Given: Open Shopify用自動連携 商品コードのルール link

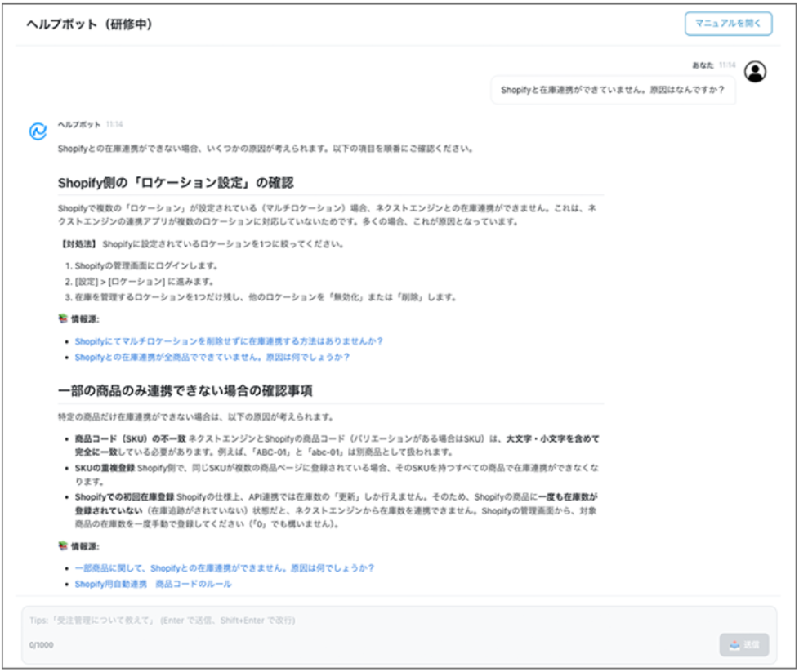Looking at the screenshot, I should click(x=153, y=584).
